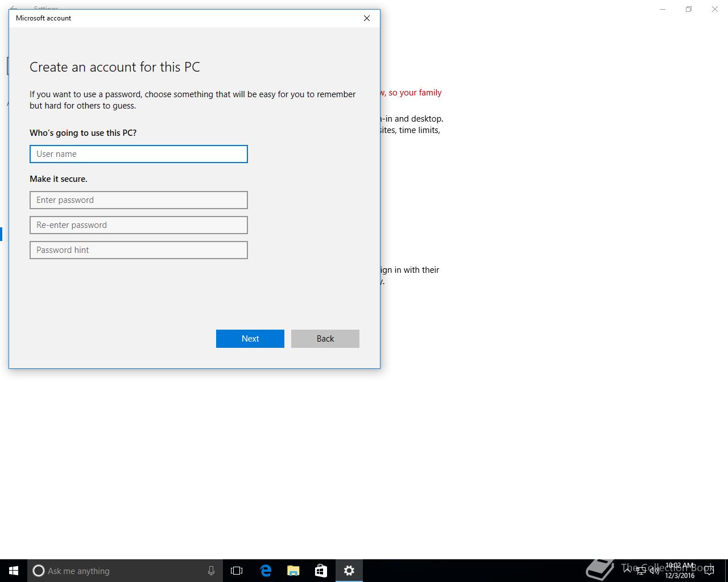
Task: Click the 'Who's going to use this PC?' label
Action: [x=83, y=133]
